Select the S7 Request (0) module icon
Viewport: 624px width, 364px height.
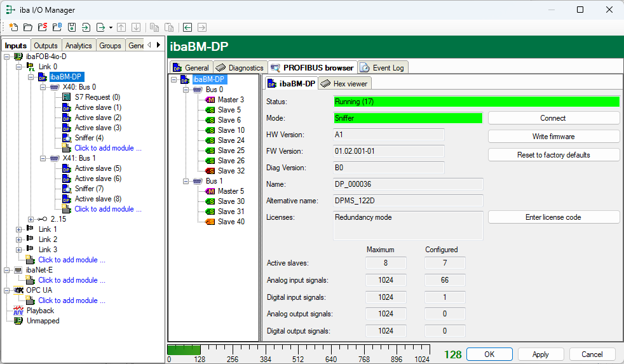[x=67, y=97]
